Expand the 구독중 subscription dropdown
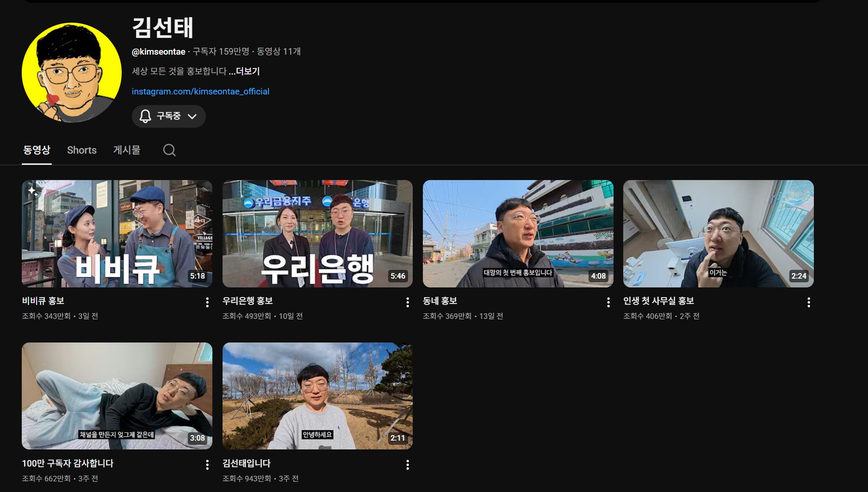The image size is (868, 492). point(169,116)
